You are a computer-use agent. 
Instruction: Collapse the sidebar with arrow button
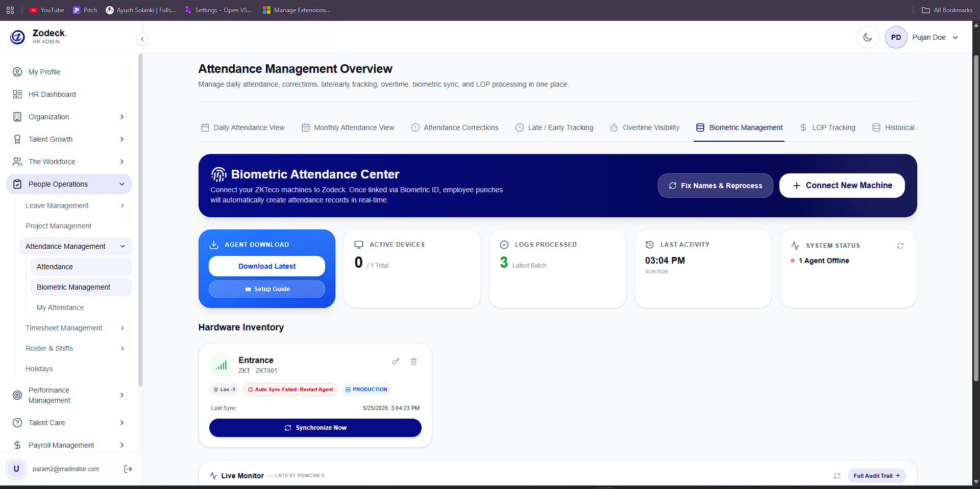tap(142, 39)
